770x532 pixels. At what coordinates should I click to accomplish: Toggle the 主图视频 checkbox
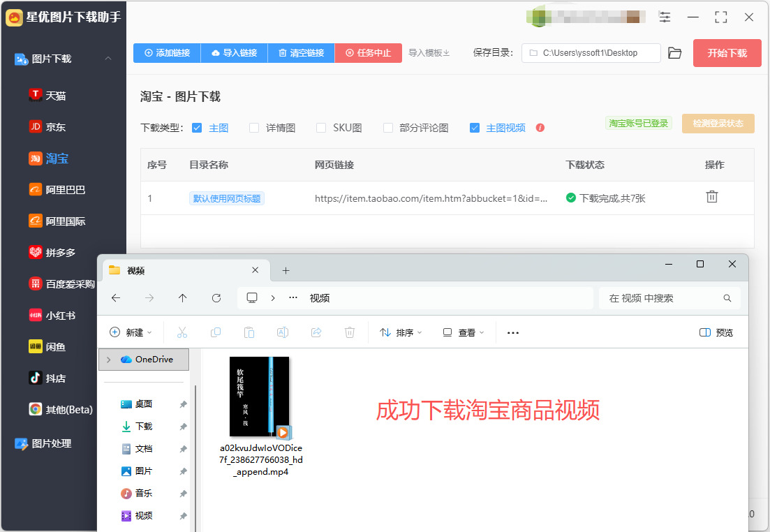[x=475, y=128]
